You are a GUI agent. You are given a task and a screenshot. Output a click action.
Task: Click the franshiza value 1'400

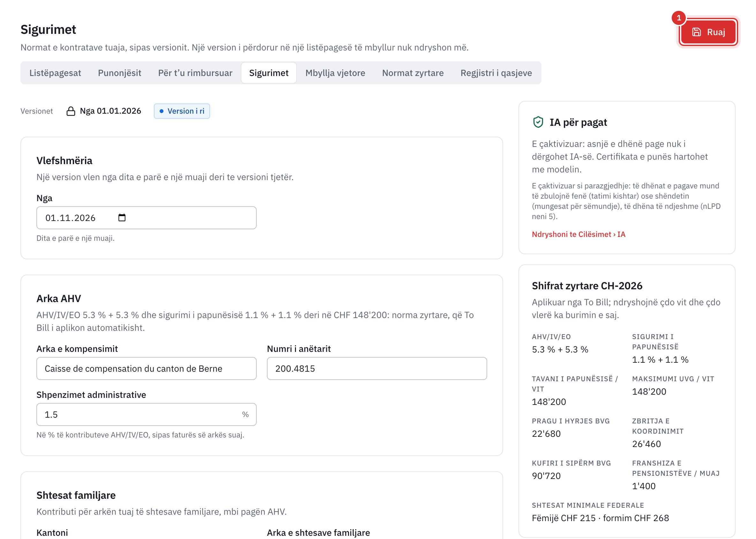pos(644,486)
